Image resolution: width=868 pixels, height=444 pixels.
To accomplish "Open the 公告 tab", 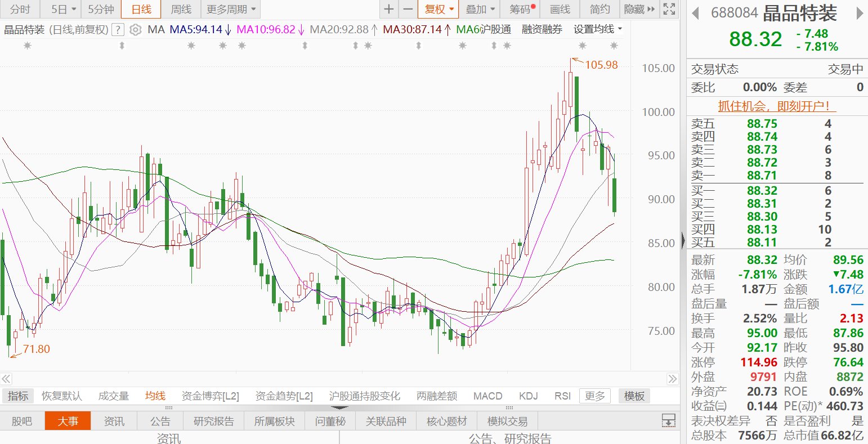I will pos(160,421).
